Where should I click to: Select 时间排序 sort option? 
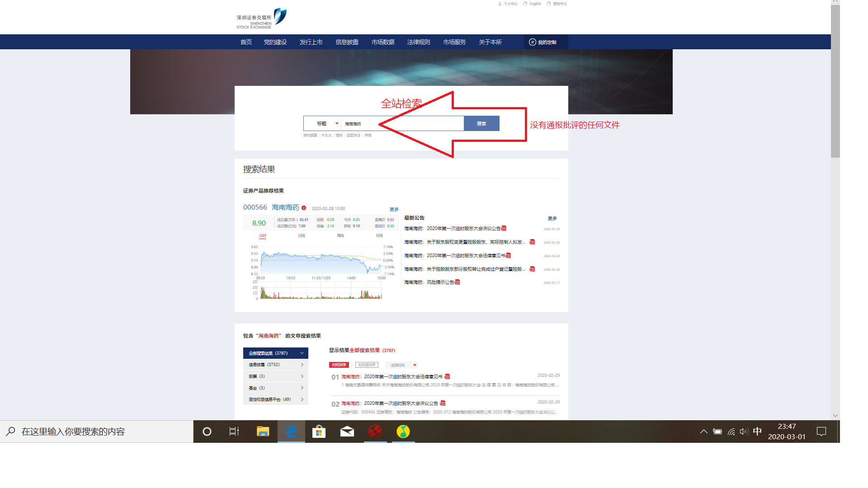point(339,365)
